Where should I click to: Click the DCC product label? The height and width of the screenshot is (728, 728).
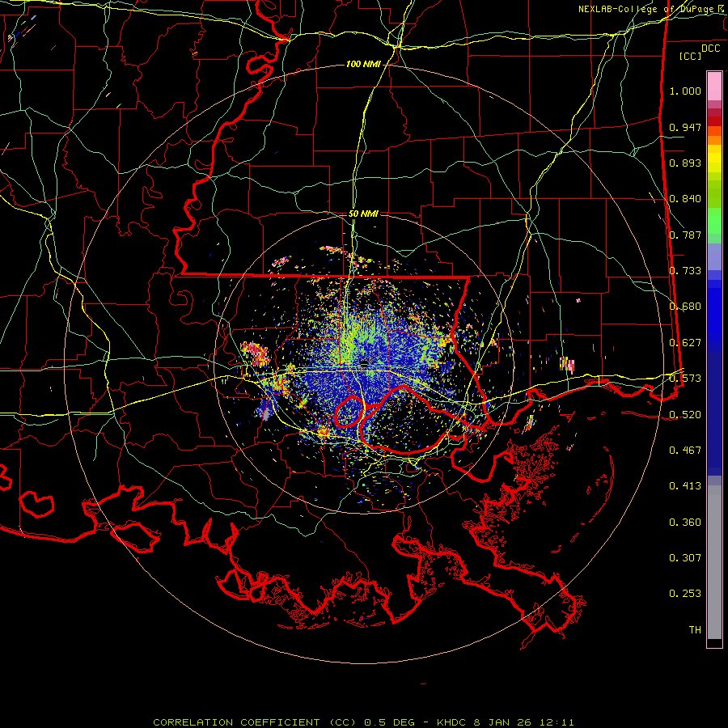710,49
